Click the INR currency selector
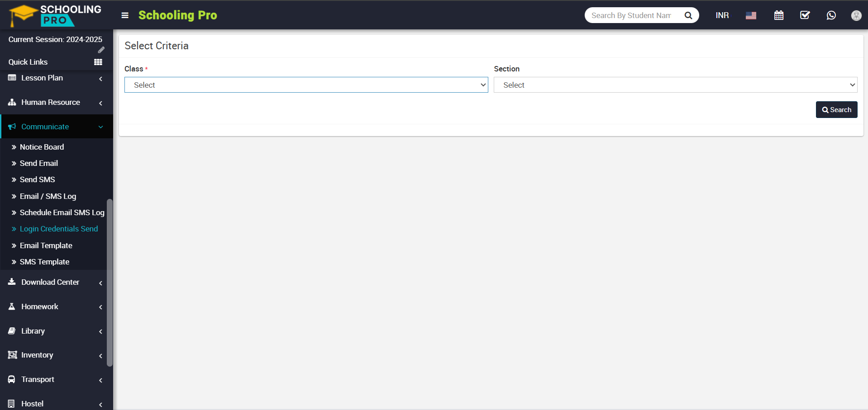This screenshot has height=410, width=868. (x=722, y=15)
